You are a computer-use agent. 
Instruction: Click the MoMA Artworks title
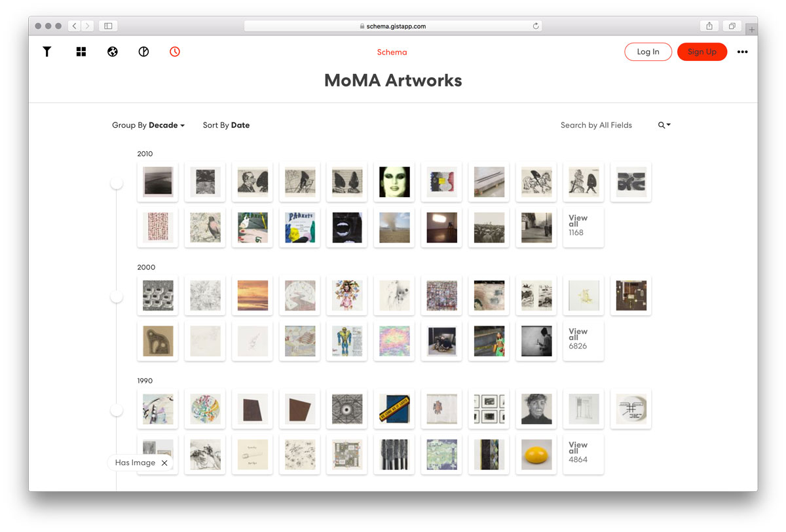pyautogui.click(x=393, y=81)
